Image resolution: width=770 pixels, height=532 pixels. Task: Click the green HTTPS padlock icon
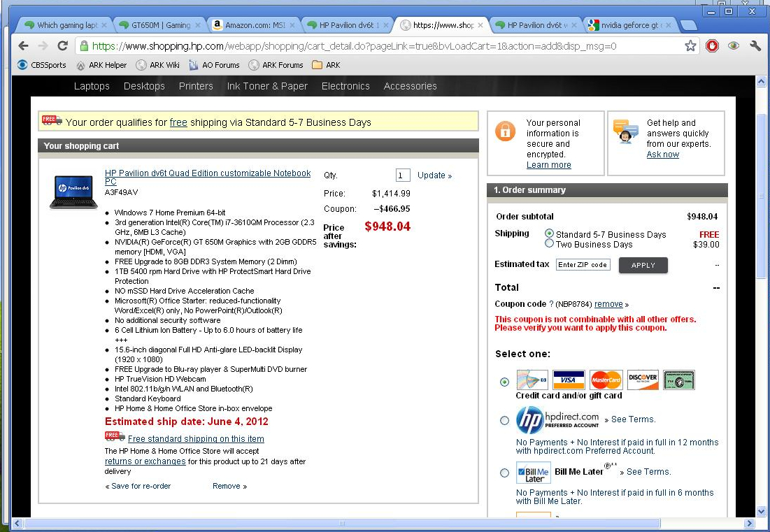click(84, 45)
